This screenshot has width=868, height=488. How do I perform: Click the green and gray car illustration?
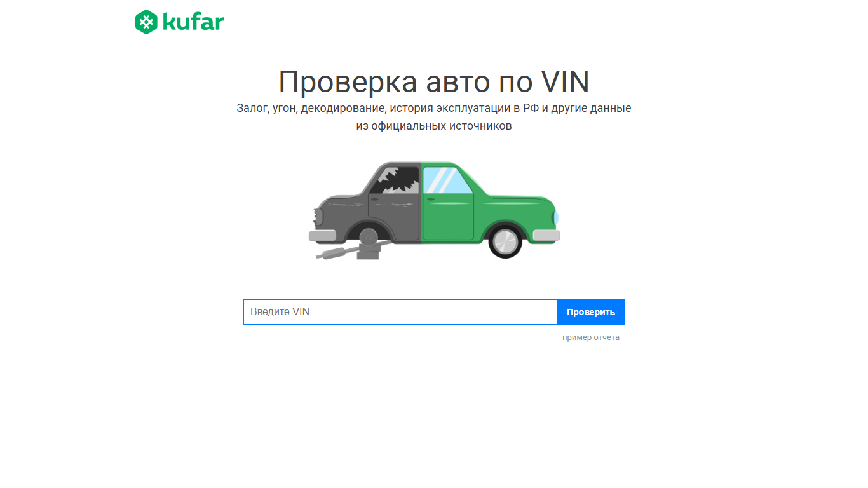point(434,210)
